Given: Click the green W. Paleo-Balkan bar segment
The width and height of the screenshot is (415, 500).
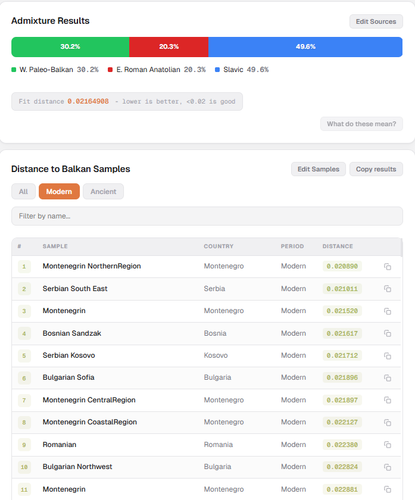Looking at the screenshot, I should tap(70, 47).
